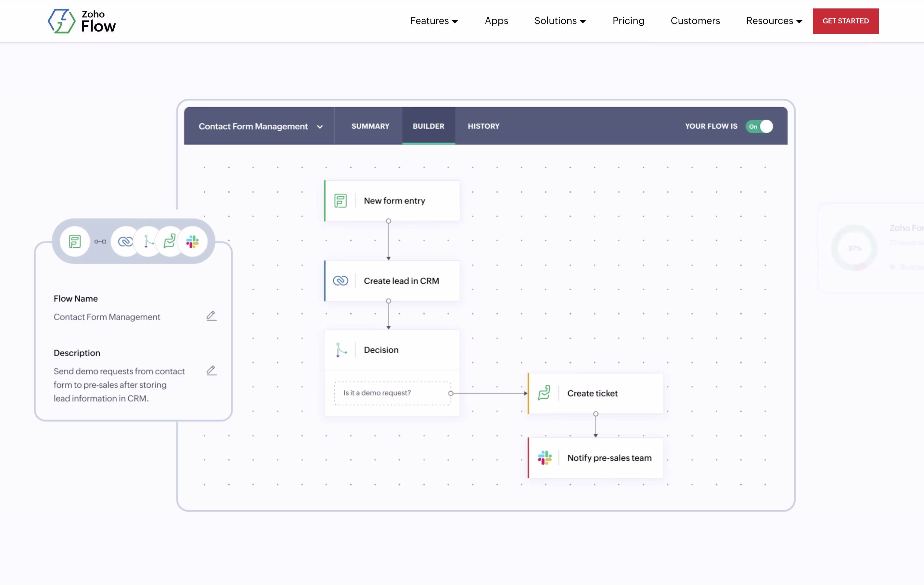Click the Slack icon in app strip
Viewport: 924px width, 585px height.
click(x=192, y=241)
